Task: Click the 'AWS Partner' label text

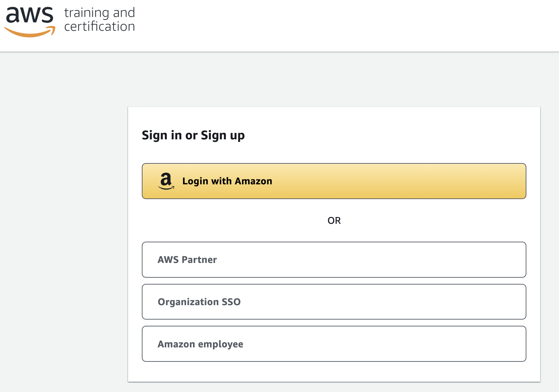Action: pos(187,260)
